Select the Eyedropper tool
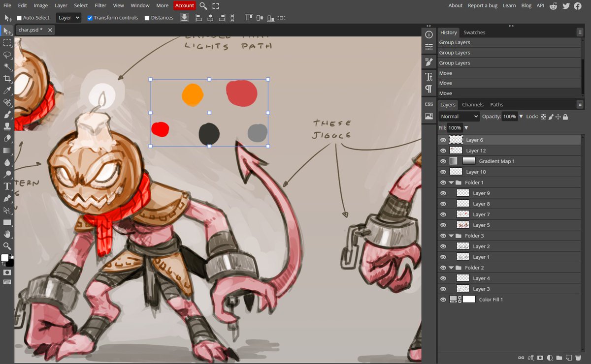Image resolution: width=591 pixels, height=364 pixels. pos(7,91)
